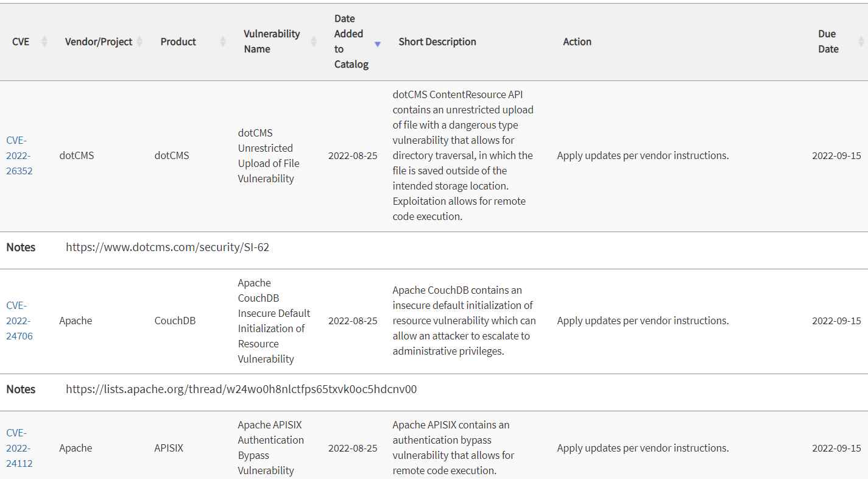The width and height of the screenshot is (868, 479).
Task: Click Apache vendor cell in APISIX row
Action: click(x=76, y=448)
